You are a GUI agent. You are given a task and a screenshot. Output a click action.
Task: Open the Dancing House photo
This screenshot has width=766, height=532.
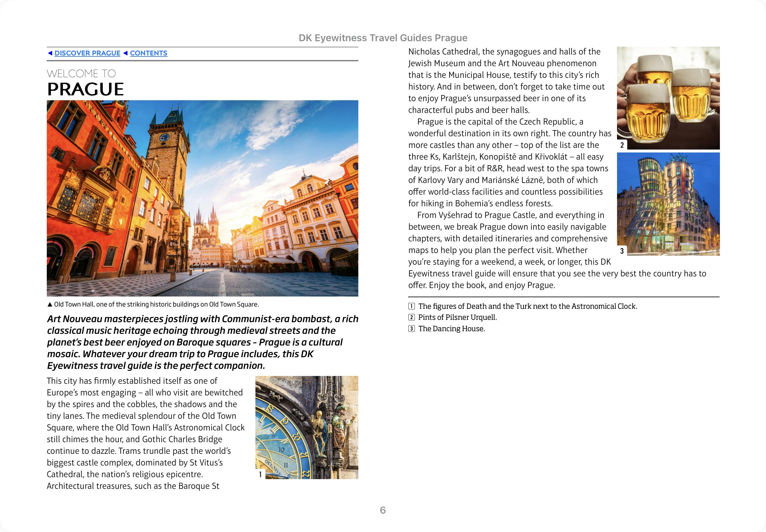668,203
